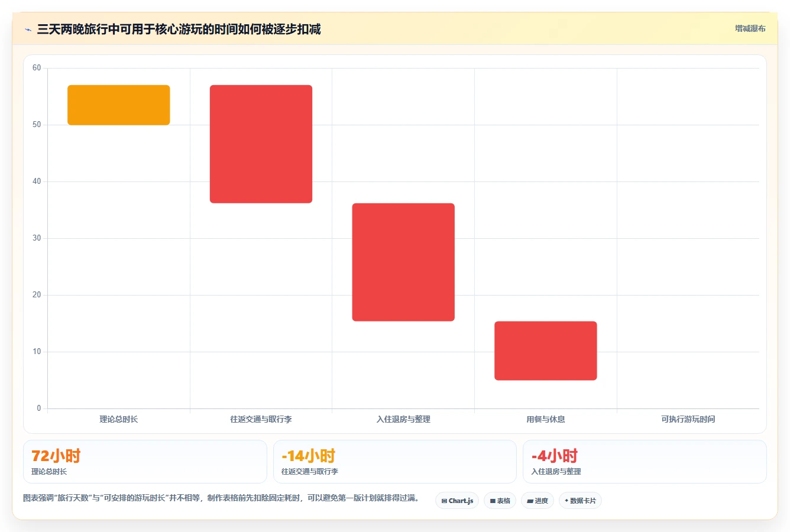Open the 72小时 data card
Screen dimensions: 790x532
[145, 462]
